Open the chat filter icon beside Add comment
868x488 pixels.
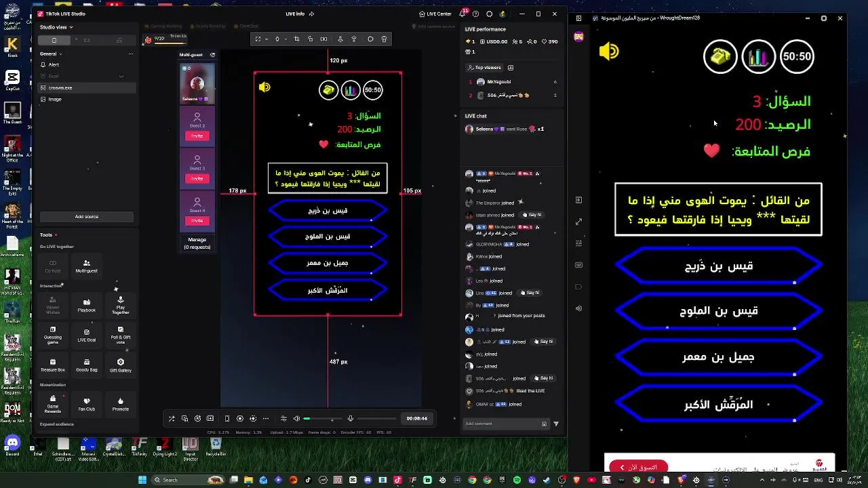(x=556, y=424)
